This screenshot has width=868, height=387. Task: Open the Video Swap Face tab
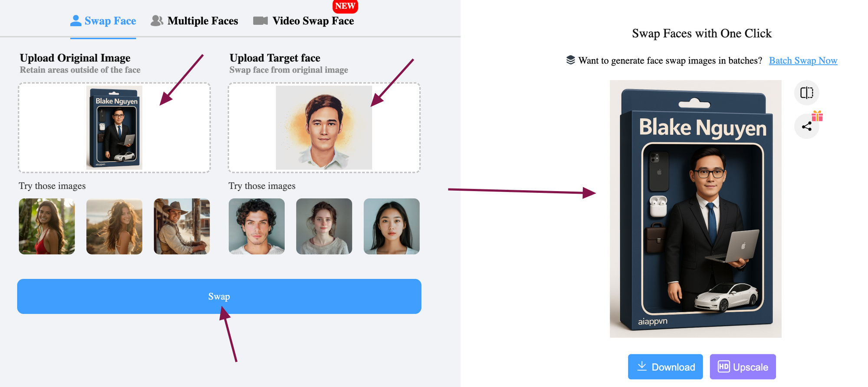[x=304, y=21]
